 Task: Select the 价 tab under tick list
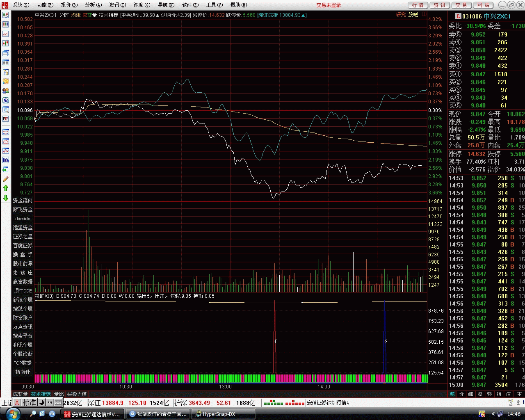(461, 394)
